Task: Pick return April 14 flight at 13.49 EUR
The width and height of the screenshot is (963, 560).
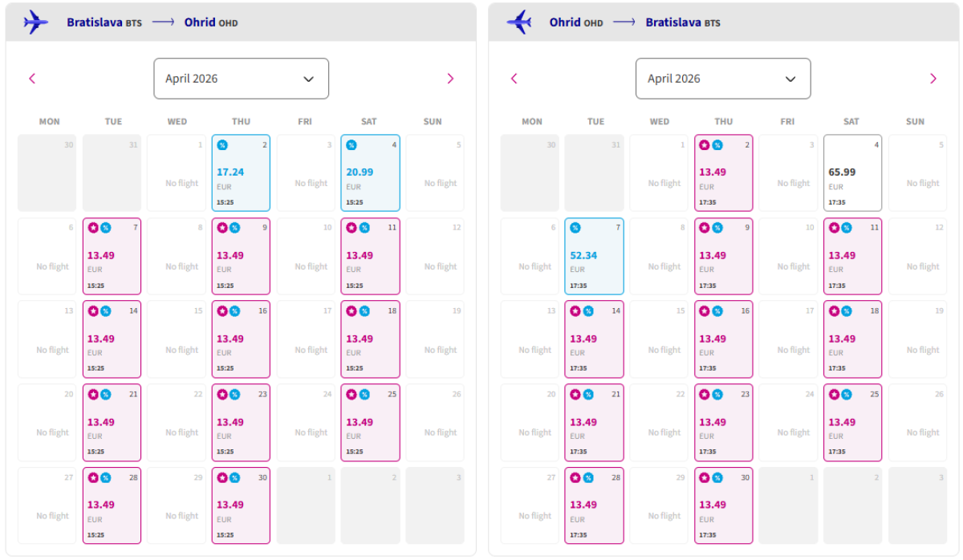Action: pos(594,339)
